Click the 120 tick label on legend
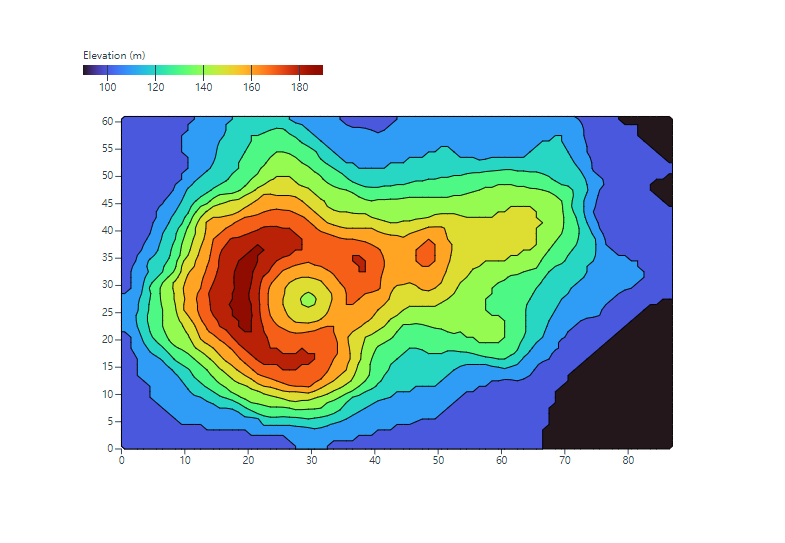Viewport: 785px width, 543px height. click(155, 88)
